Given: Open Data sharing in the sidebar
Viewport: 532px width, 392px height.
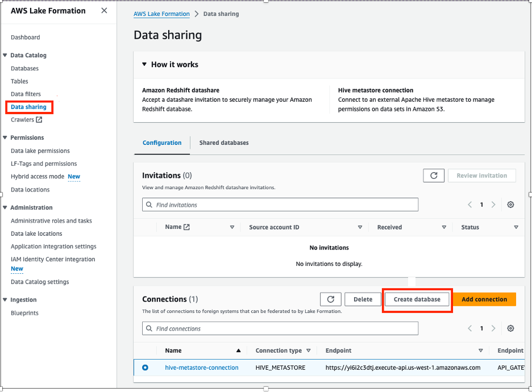Looking at the screenshot, I should pyautogui.click(x=28, y=107).
